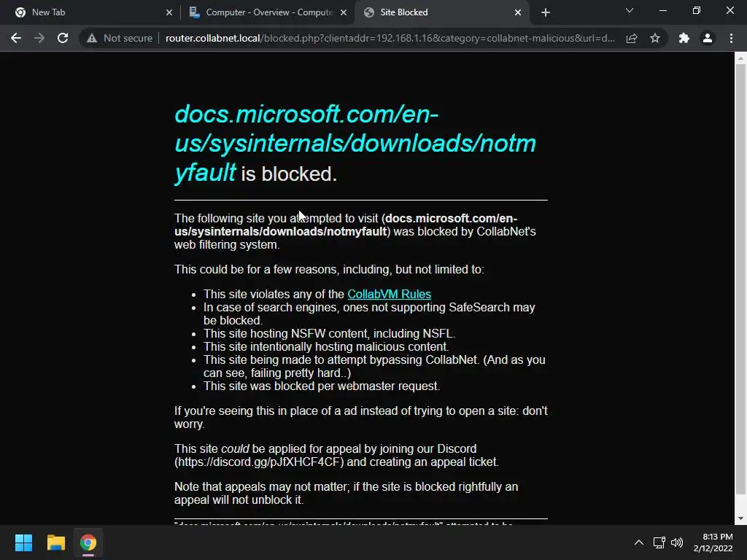Screen dimensions: 747x560
Task: Expand the tab search chevron
Action: pyautogui.click(x=630, y=10)
